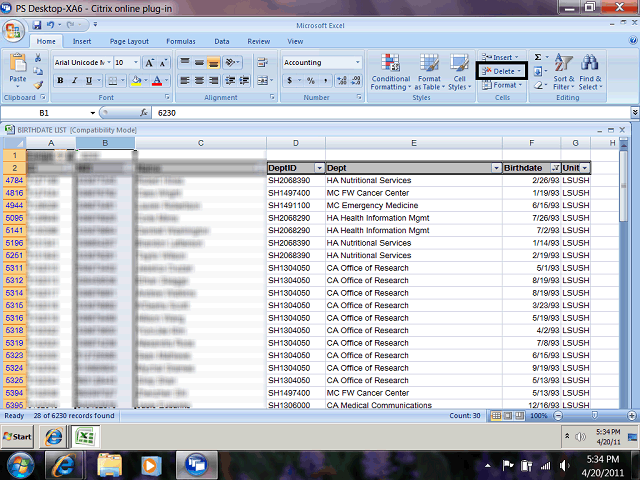Click the Insert button in Cells group
Image resolution: width=640 pixels, height=480 pixels.
502,58
